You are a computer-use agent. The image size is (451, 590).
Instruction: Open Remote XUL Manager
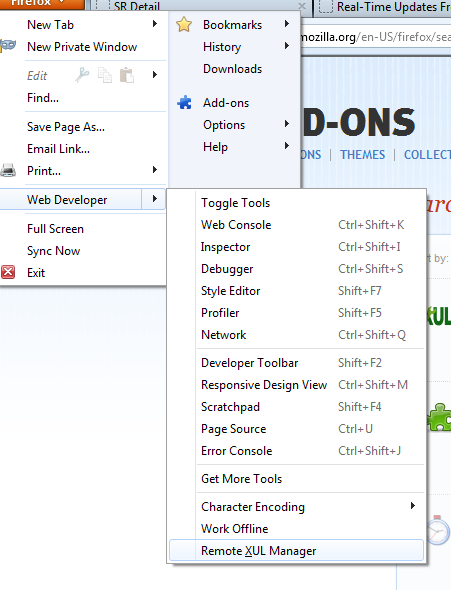point(296,550)
